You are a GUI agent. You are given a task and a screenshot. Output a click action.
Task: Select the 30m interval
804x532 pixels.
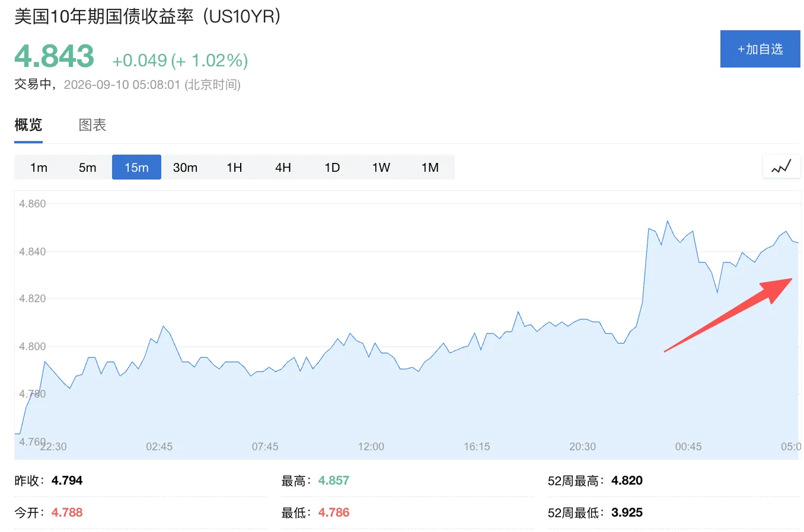point(185,167)
